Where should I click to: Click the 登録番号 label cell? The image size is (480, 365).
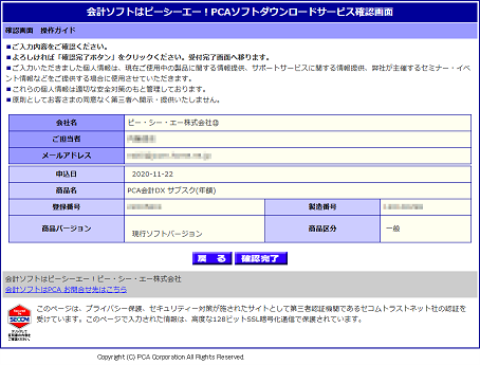pyautogui.click(x=66, y=207)
